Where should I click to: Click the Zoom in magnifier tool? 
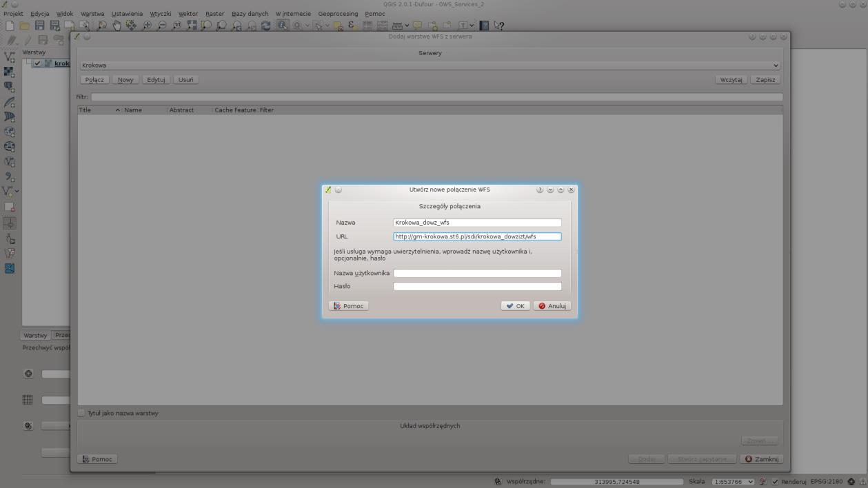146,26
